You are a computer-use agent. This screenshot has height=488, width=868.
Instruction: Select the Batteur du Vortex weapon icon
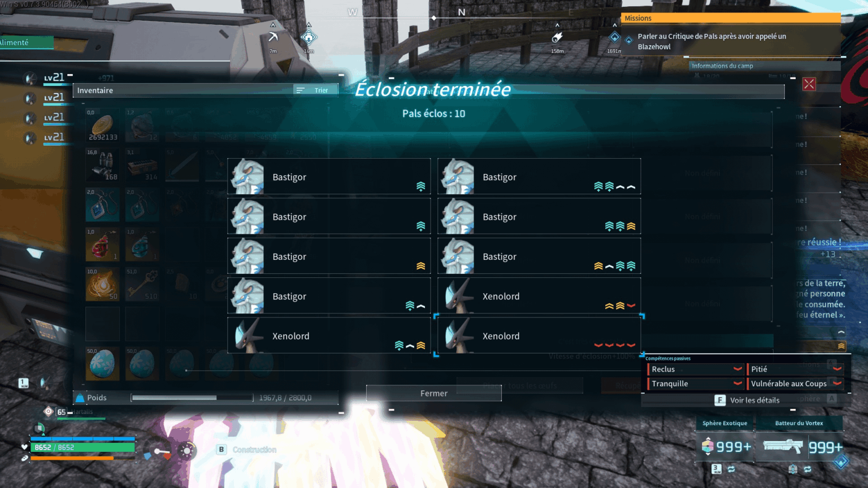pyautogui.click(x=783, y=446)
